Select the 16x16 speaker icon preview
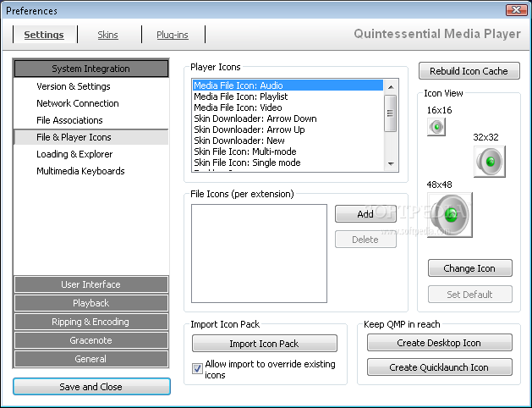Viewport: 532px width, 408px height. [x=436, y=127]
